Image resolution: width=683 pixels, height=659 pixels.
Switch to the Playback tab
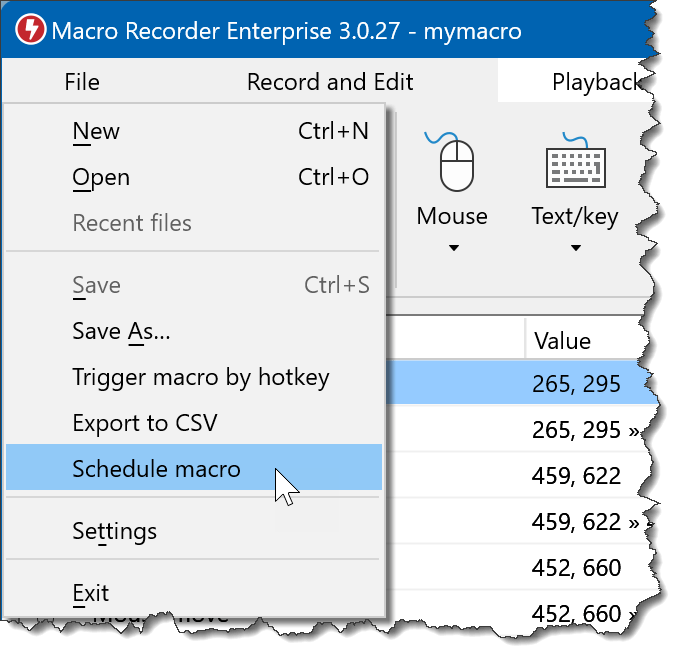596,82
